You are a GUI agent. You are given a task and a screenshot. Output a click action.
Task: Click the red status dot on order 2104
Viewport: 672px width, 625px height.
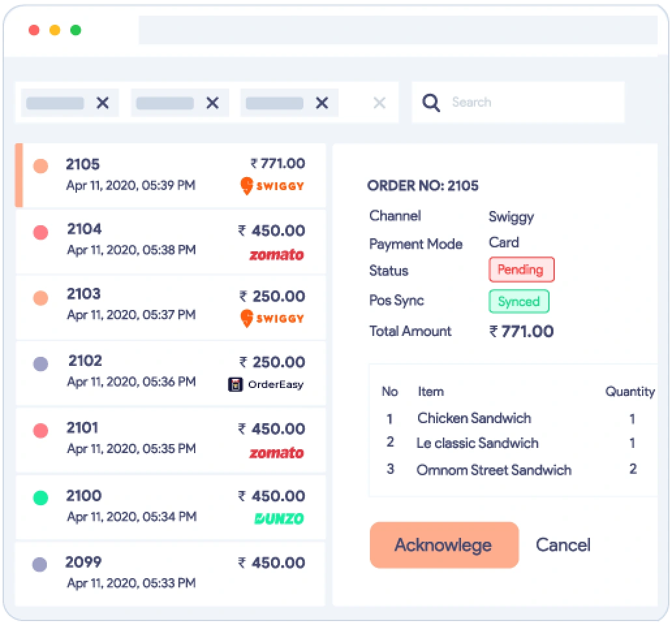point(40,229)
